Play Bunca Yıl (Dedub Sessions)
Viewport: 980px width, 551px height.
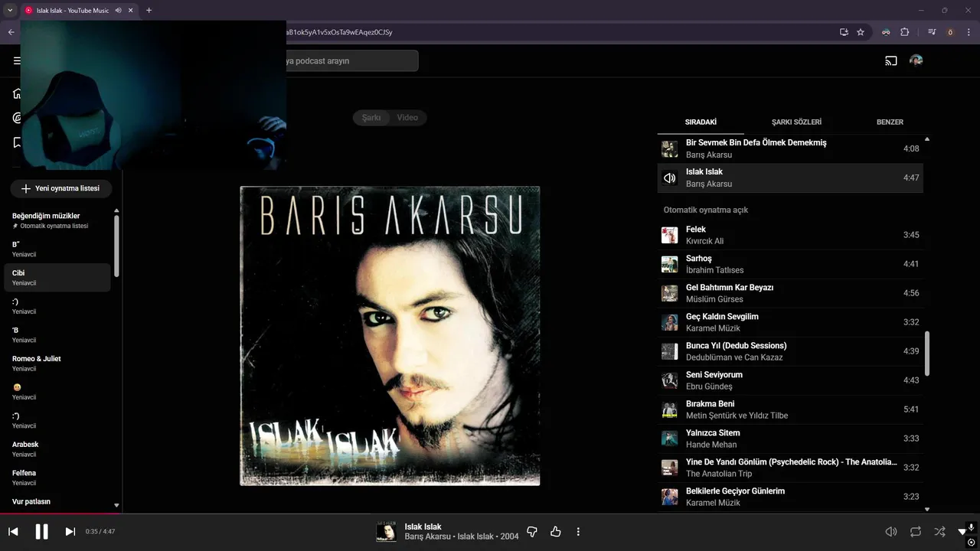(x=790, y=351)
